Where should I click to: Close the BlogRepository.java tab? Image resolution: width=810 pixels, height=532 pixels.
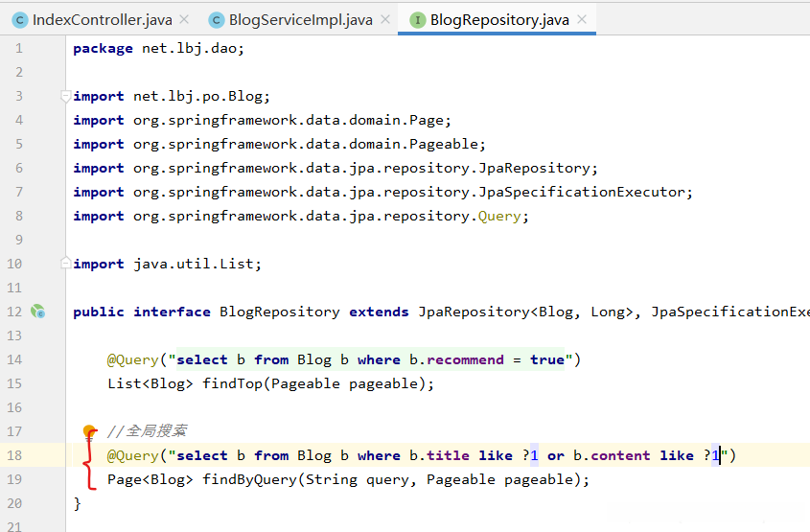pyautogui.click(x=582, y=19)
